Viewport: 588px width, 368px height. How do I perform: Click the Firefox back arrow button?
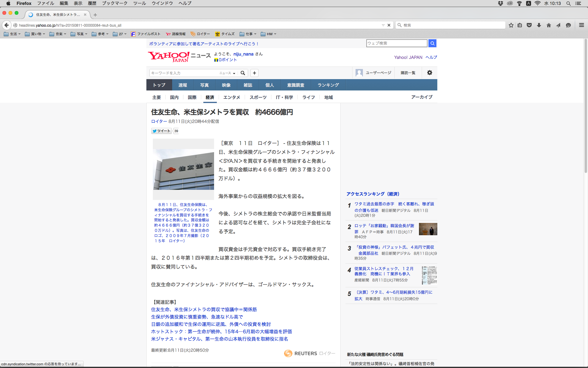[6, 25]
